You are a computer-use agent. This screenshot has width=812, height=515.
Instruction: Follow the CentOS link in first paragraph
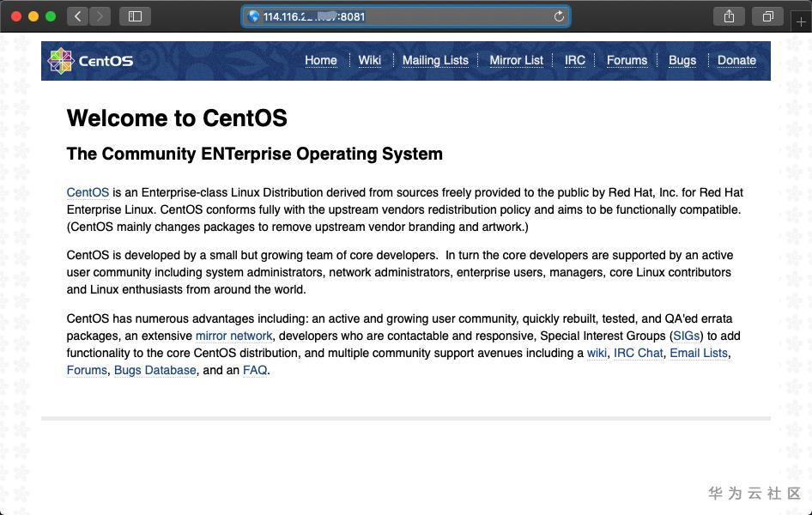pos(88,192)
